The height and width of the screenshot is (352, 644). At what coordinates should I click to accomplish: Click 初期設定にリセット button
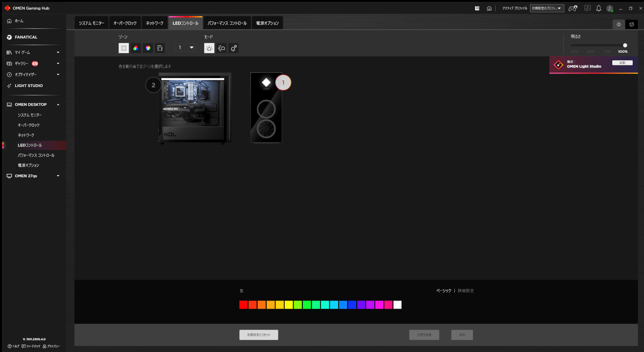click(x=258, y=335)
